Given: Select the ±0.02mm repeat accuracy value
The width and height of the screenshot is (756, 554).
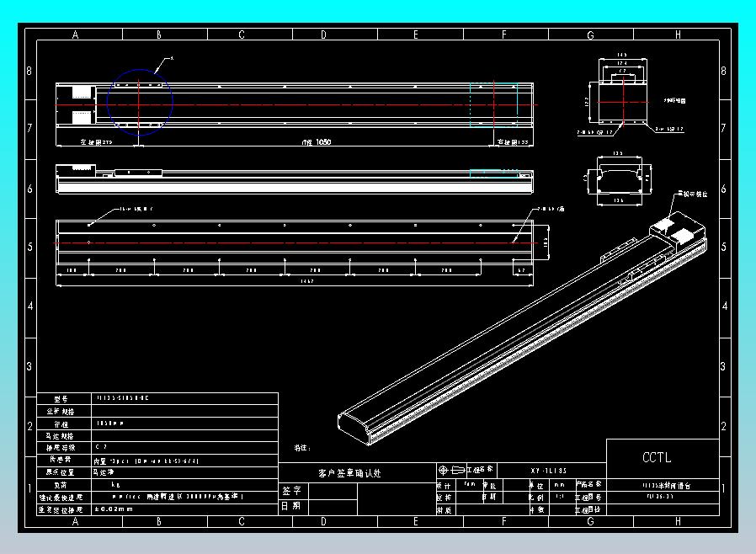Looking at the screenshot, I should tap(114, 509).
